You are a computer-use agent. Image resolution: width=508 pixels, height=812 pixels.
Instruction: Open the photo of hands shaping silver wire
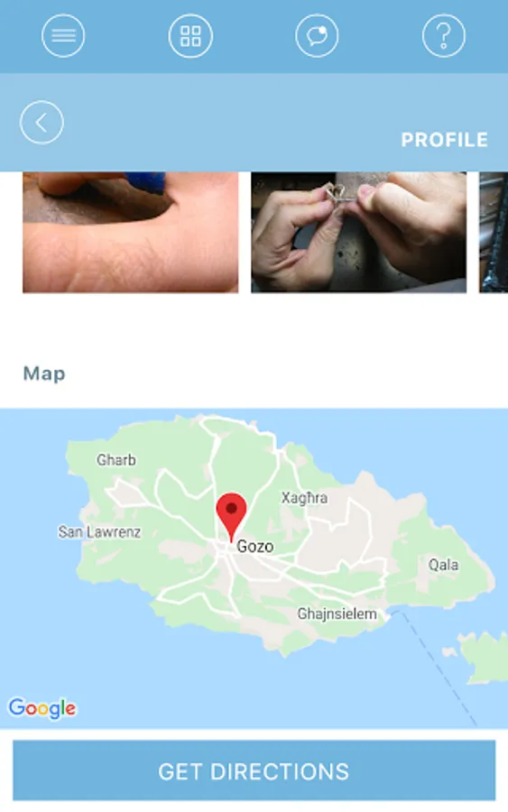[x=359, y=232]
